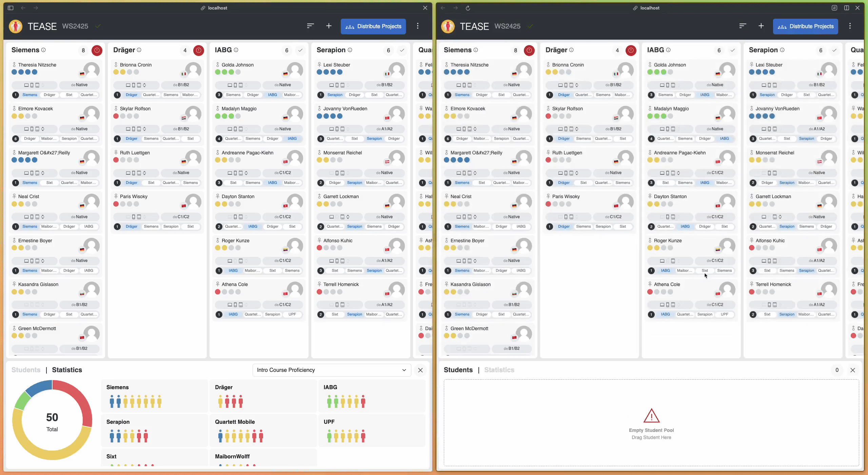Toggle sidebar icon in left browser window
Image resolution: width=868 pixels, height=475 pixels.
point(11,8)
